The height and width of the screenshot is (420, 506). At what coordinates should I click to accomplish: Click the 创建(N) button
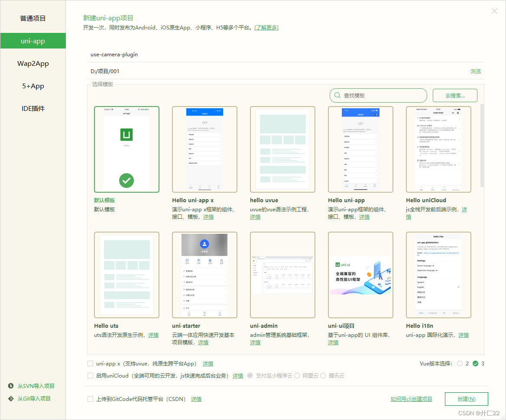point(467,399)
